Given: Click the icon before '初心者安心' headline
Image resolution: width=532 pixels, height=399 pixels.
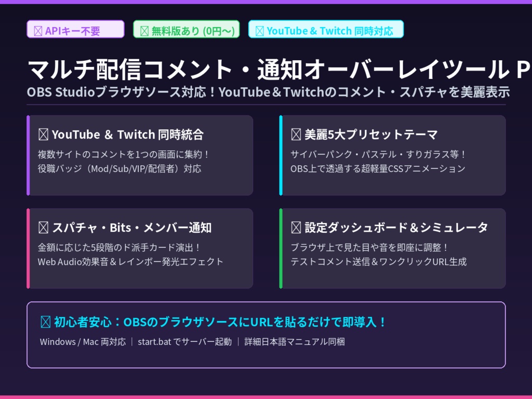Looking at the screenshot, I should coord(46,322).
